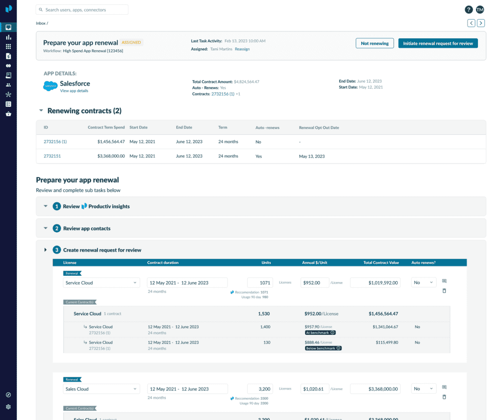Click the $115,499.80 contract value

pos(387,343)
